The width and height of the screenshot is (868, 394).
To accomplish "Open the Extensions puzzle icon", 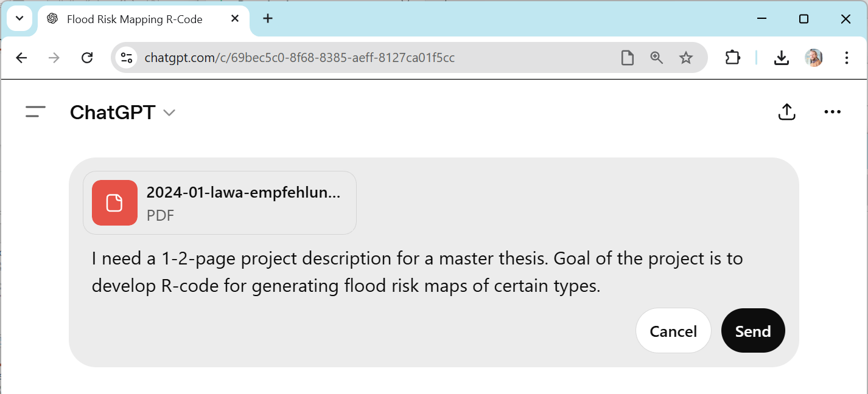I will [732, 58].
